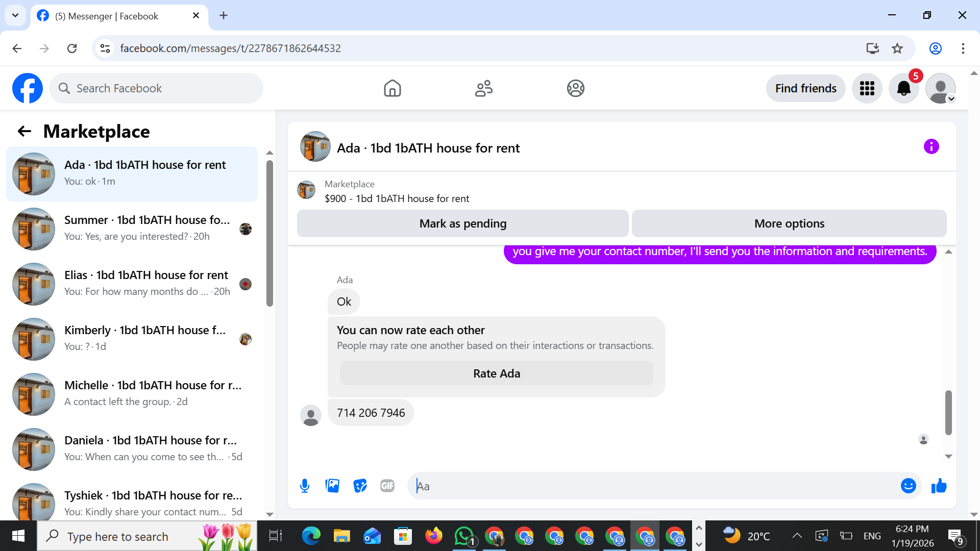Click the voice clip microphone icon
Screen dimensions: 980x551
[x=305, y=486]
